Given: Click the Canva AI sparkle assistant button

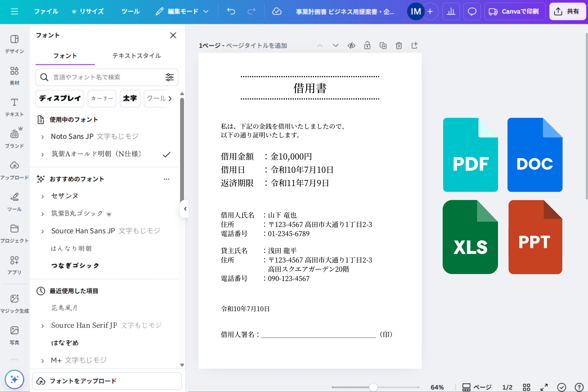Looking at the screenshot, I should 14,379.
